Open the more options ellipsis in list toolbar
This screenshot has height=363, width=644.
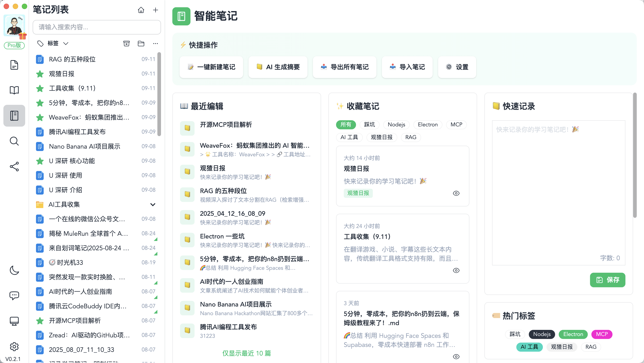click(156, 44)
